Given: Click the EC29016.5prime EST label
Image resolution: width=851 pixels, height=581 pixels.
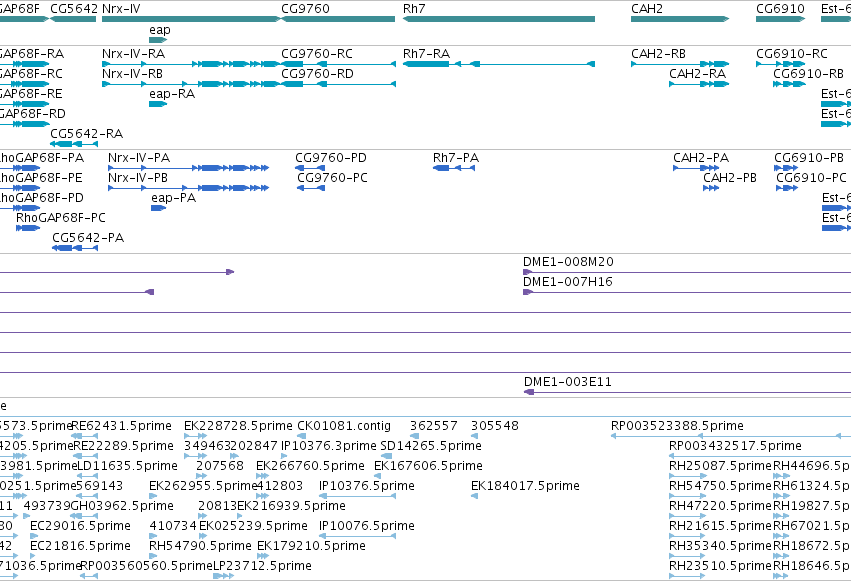Looking at the screenshot, I should click(x=80, y=526).
